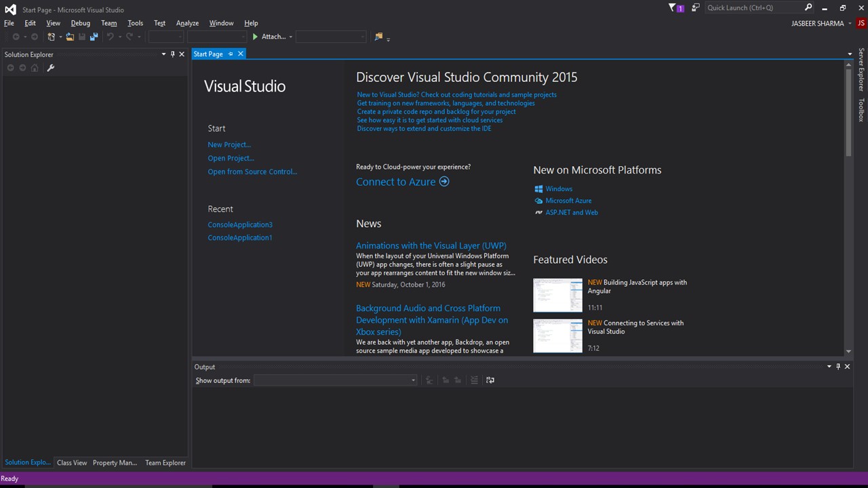Open the File menu
Image resolution: width=868 pixels, height=488 pixels.
(x=9, y=23)
